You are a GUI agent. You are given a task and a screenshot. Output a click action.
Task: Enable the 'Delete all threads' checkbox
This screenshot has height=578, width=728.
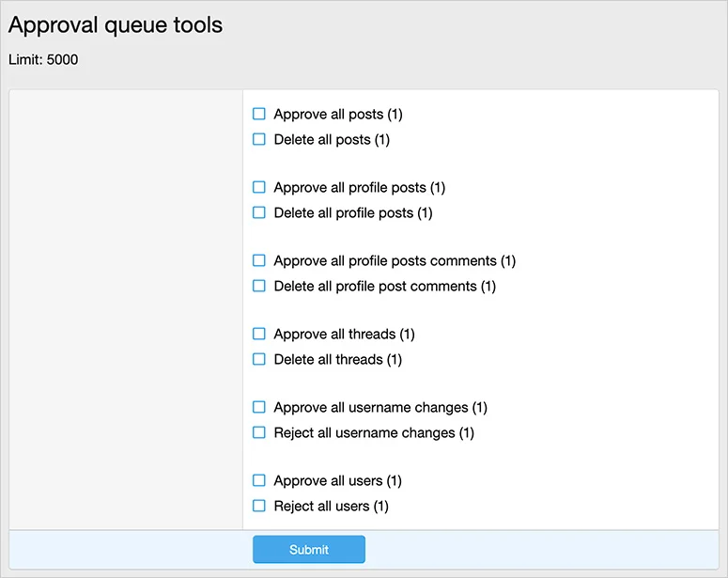pyautogui.click(x=259, y=359)
